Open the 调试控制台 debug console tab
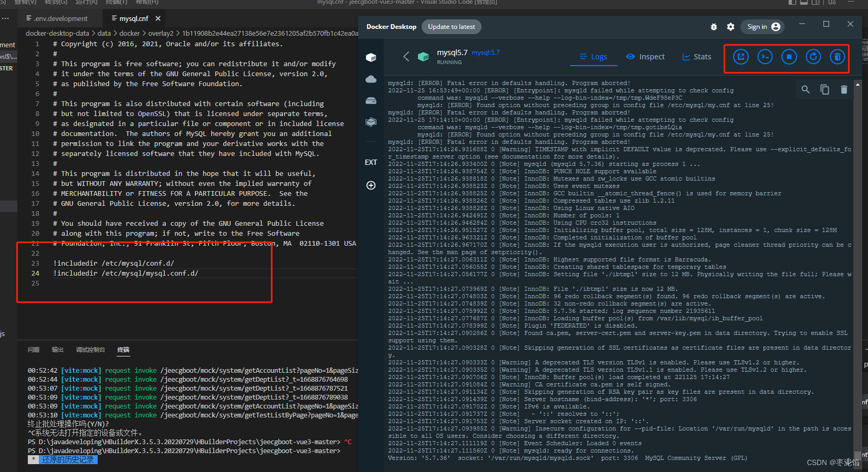 coord(90,350)
